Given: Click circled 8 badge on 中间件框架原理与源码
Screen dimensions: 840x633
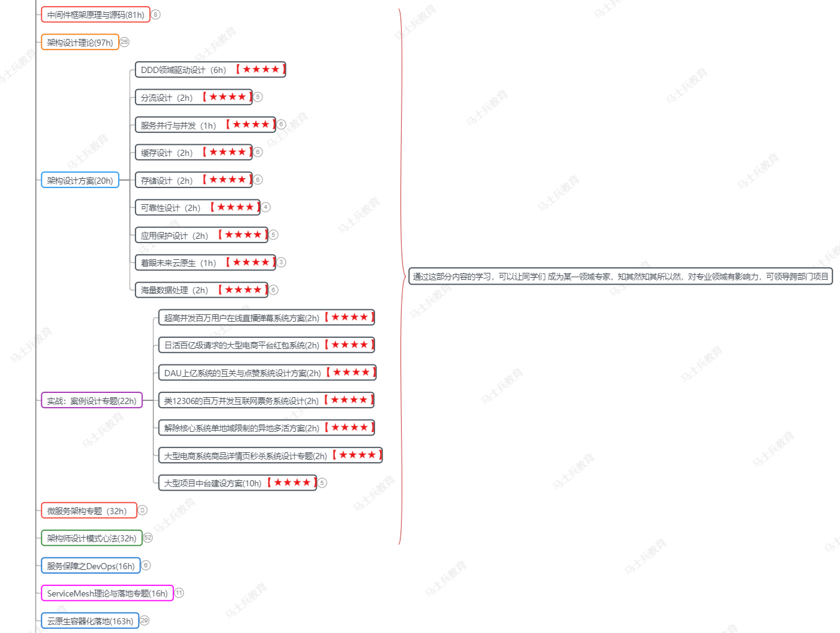Looking at the screenshot, I should pos(156,14).
